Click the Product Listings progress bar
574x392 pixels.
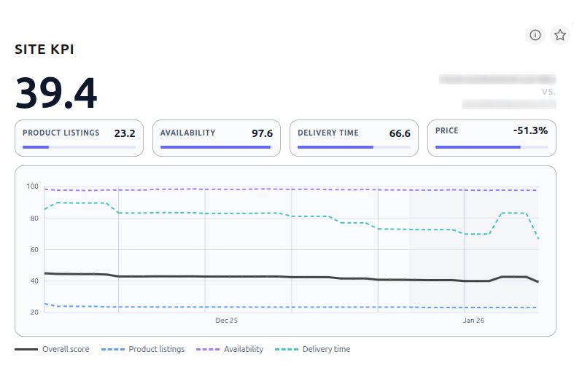click(x=79, y=147)
